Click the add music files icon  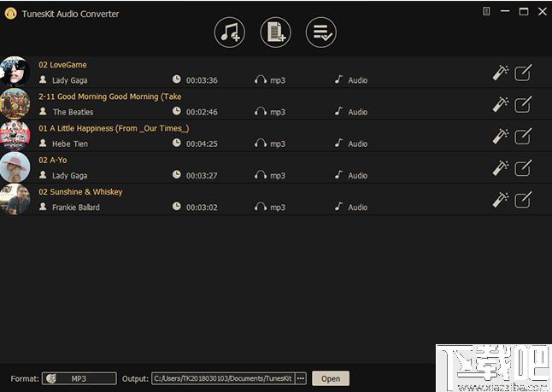230,32
